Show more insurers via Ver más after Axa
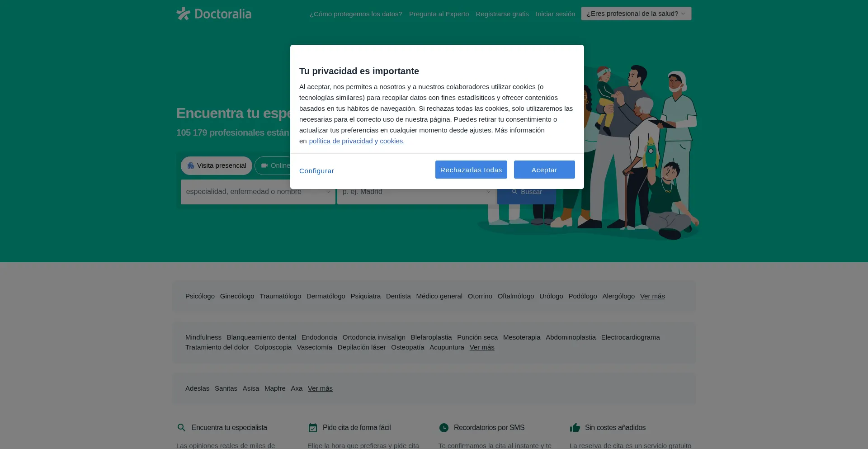This screenshot has width=868, height=449. coord(320,388)
